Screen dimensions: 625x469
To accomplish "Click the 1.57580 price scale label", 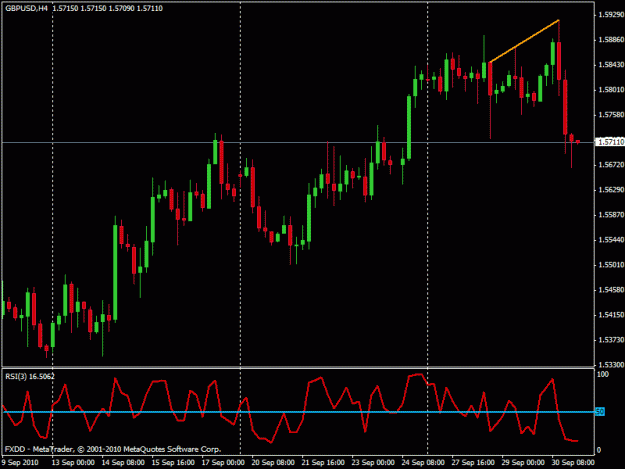I will 611,115.
